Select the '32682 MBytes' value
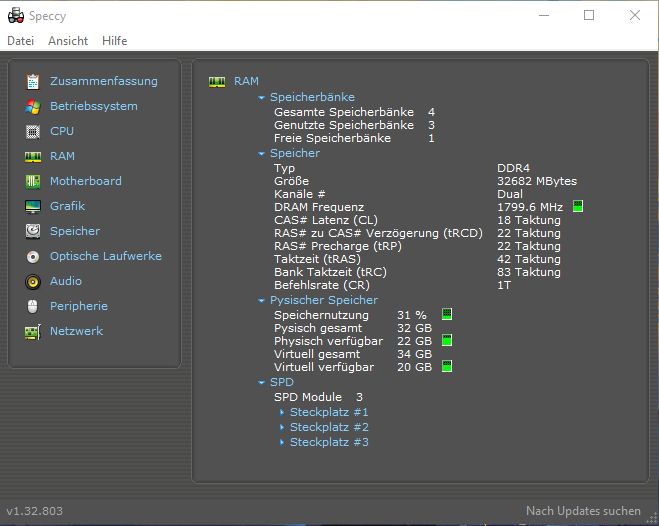The height and width of the screenshot is (526, 659). (x=537, y=181)
